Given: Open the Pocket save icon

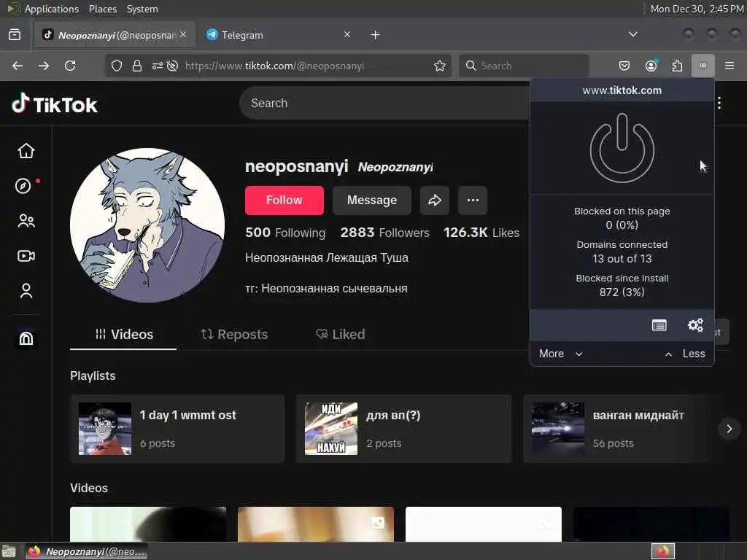Looking at the screenshot, I should [x=624, y=66].
